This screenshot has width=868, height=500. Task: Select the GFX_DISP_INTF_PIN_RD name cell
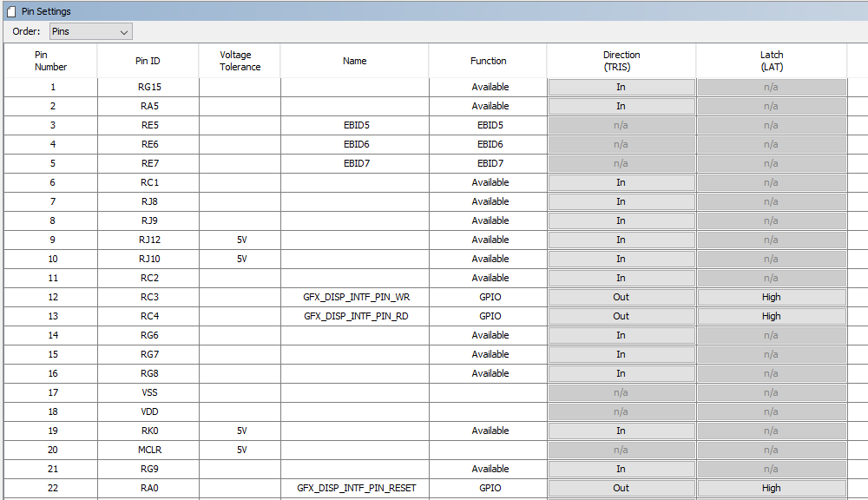pos(355,316)
